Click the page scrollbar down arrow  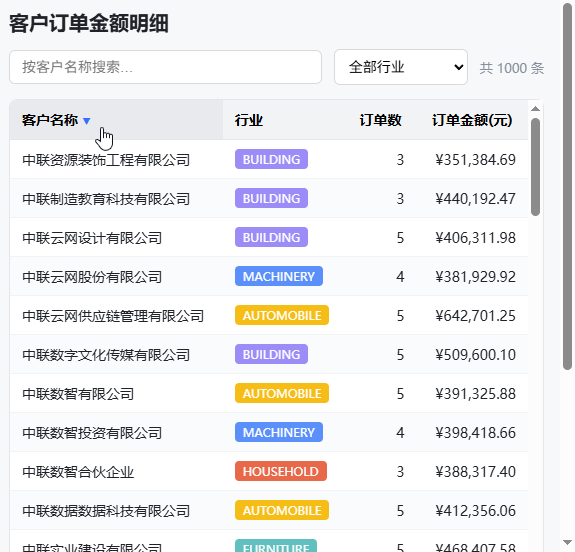click(x=567, y=542)
